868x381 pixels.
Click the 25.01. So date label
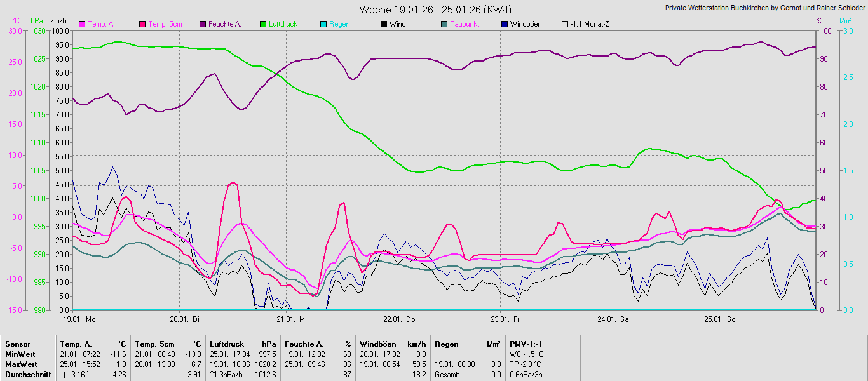pyautogui.click(x=720, y=319)
